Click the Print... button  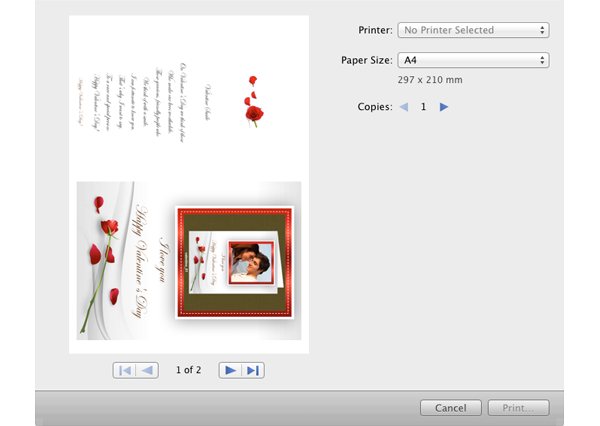coord(518,408)
